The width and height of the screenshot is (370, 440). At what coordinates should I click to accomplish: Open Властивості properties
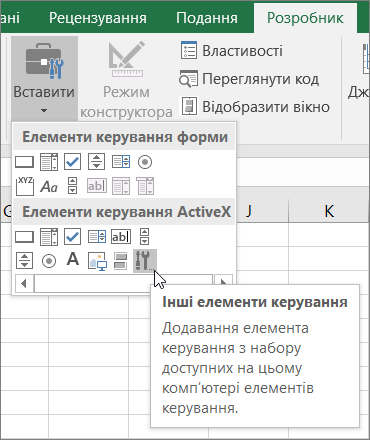(x=232, y=51)
